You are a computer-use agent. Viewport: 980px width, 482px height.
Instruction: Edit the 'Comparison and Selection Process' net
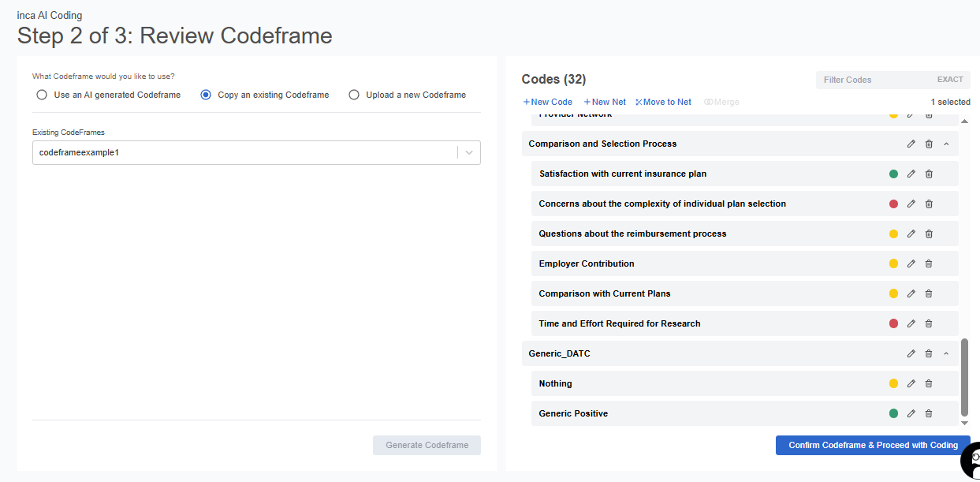[911, 144]
